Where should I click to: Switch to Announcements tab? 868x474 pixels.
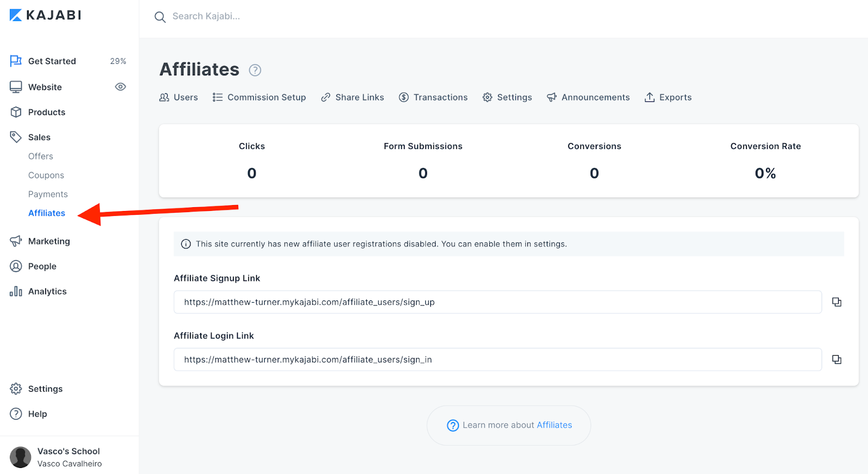[x=596, y=97]
